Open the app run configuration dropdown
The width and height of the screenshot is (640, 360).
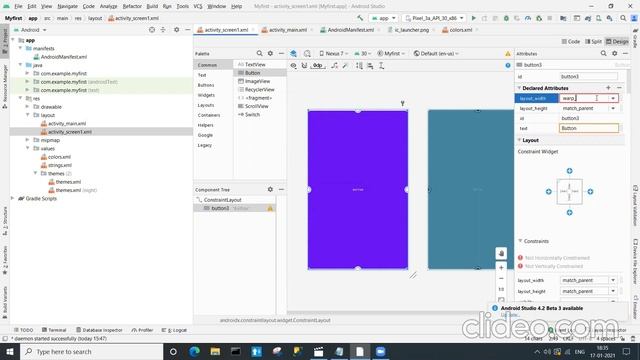point(383,18)
